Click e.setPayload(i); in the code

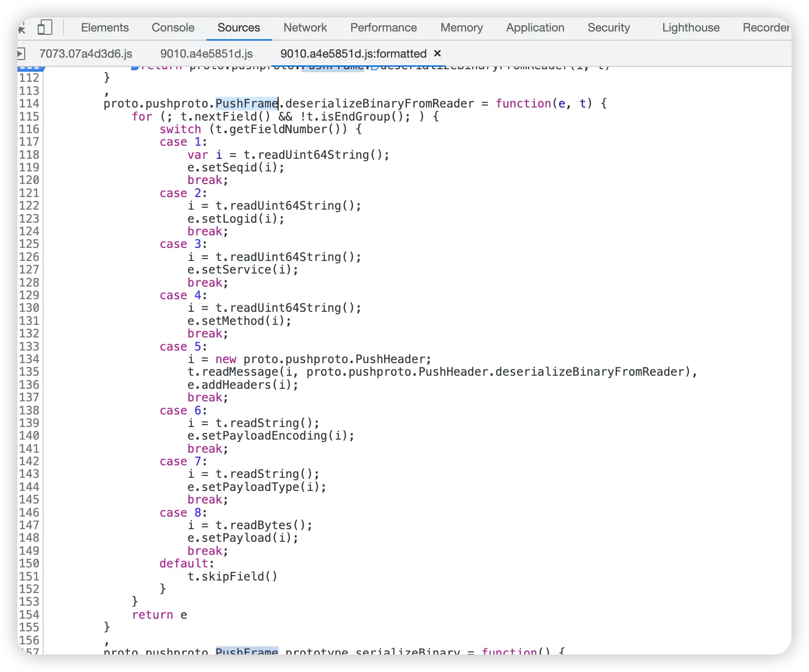tap(243, 538)
